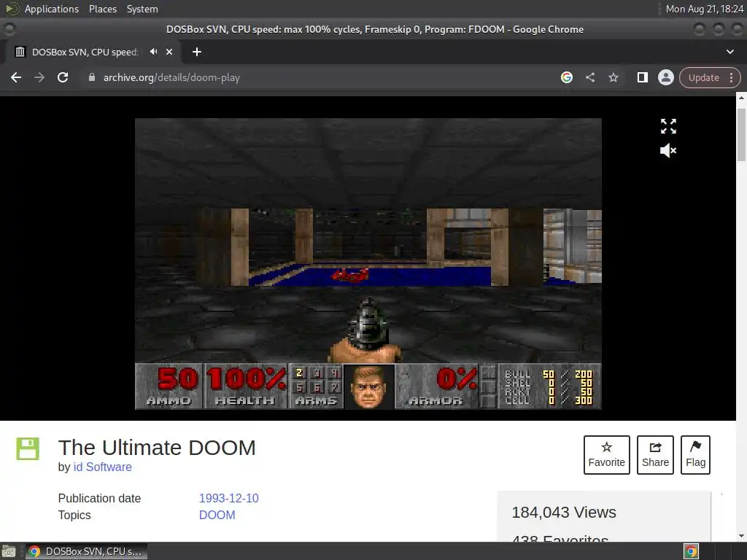Click the 184,043 Views text

tap(564, 513)
